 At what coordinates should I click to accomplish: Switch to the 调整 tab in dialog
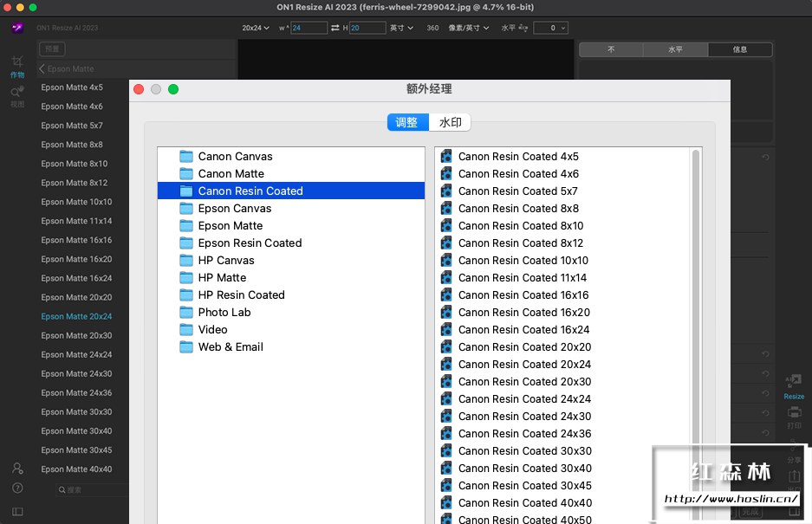coord(407,122)
